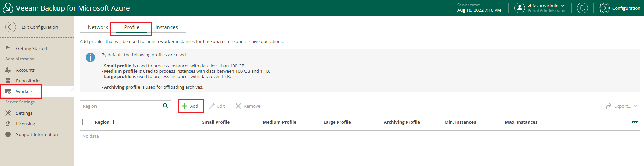644x166 pixels.
Task: Click the Remove button label
Action: point(252,106)
